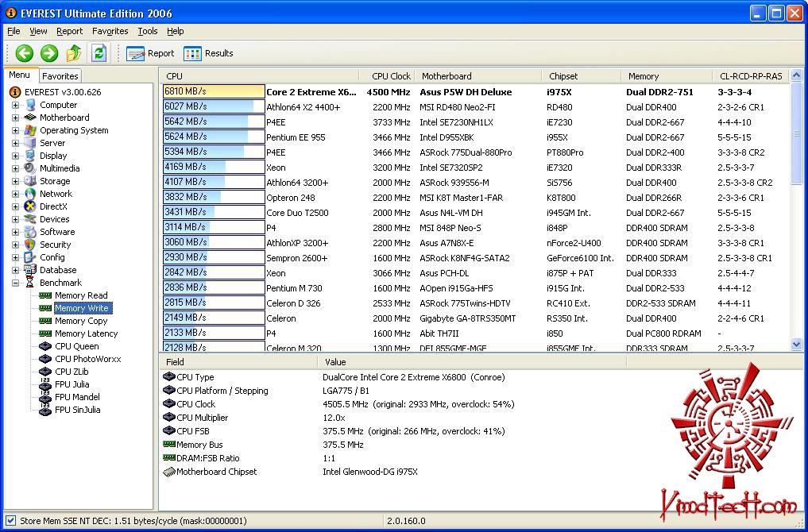Sort by the Motherboard column header
Viewport: 808px width, 532px height.
click(x=478, y=76)
